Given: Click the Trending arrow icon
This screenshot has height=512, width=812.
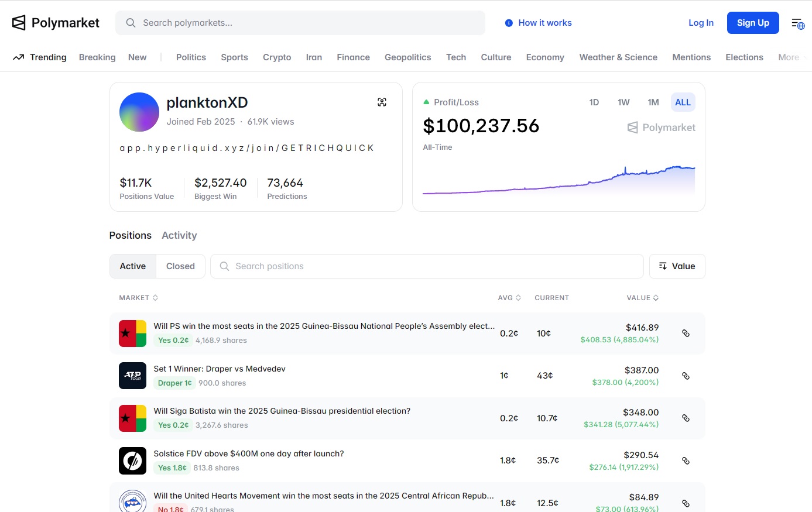Looking at the screenshot, I should tap(19, 57).
